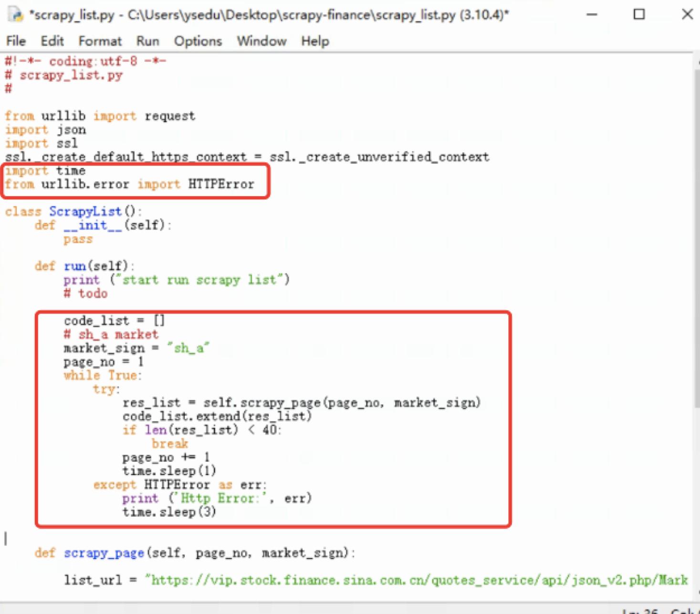Open the Run menu

click(x=147, y=41)
